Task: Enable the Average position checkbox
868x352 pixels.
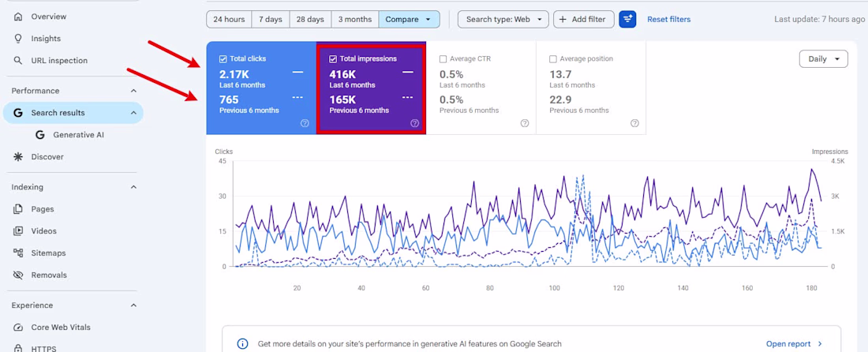Action: [x=553, y=58]
